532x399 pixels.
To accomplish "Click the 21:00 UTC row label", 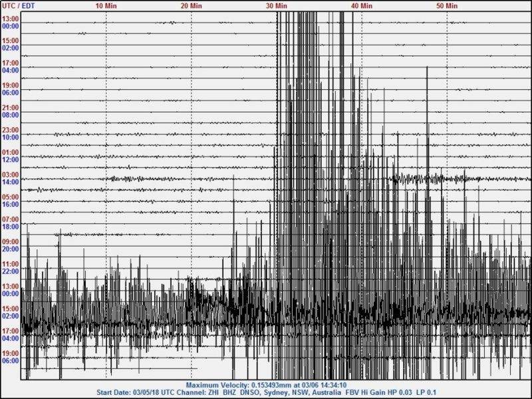I will tap(11, 108).
